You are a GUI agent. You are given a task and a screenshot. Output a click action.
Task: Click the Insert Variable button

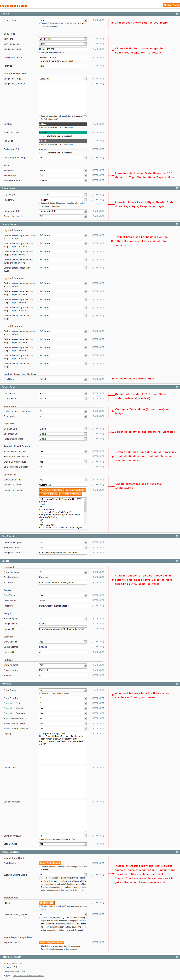(x=71, y=494)
